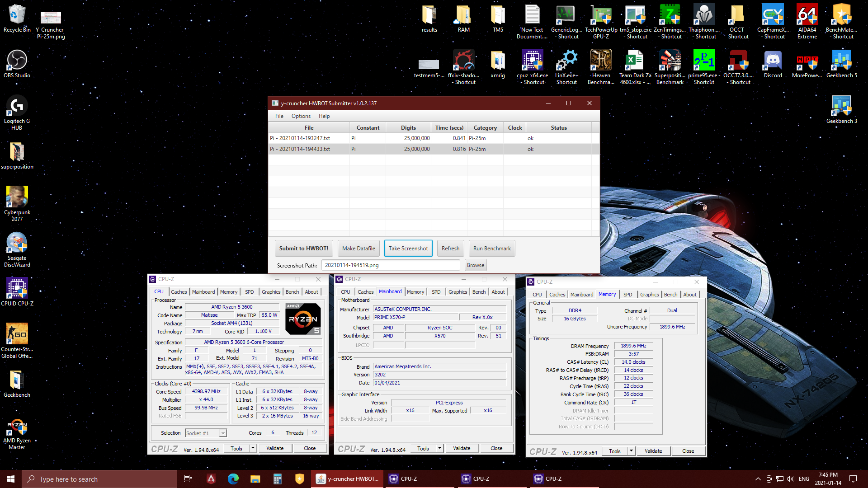Image resolution: width=868 pixels, height=488 pixels.
Task: Open TechPowerUp GPU-Z shortcut icon
Action: [x=601, y=21]
